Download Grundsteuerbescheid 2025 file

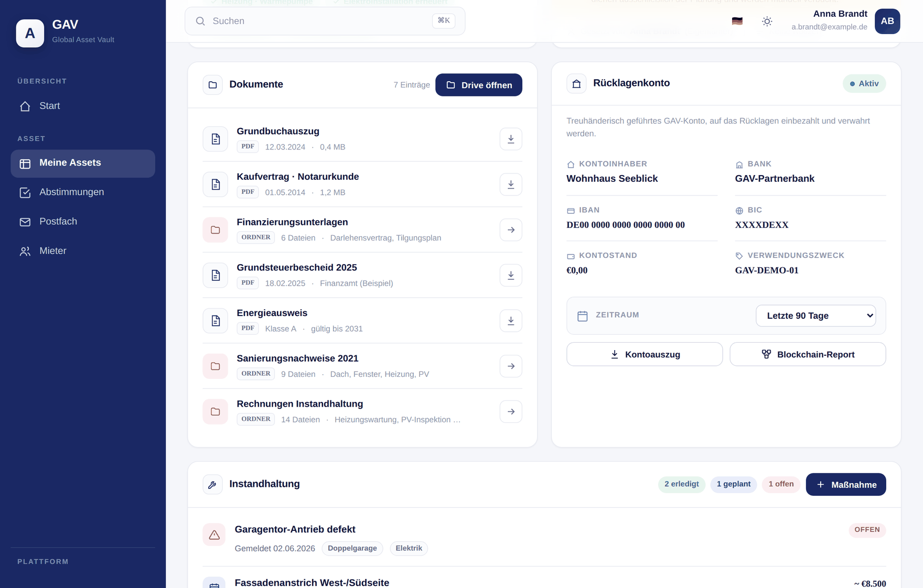coord(511,275)
